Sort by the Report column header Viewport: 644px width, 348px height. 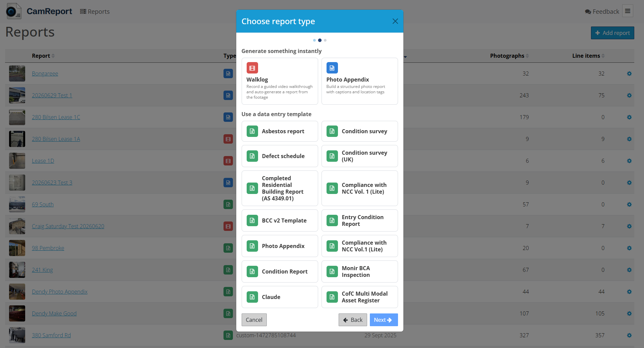[x=43, y=56]
